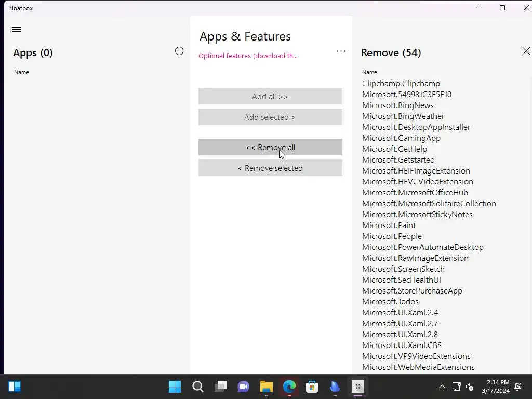Screen dimensions: 532x399
Task: Select Microsoft.MicrosoftOfficeHub entry
Action: [x=415, y=192]
